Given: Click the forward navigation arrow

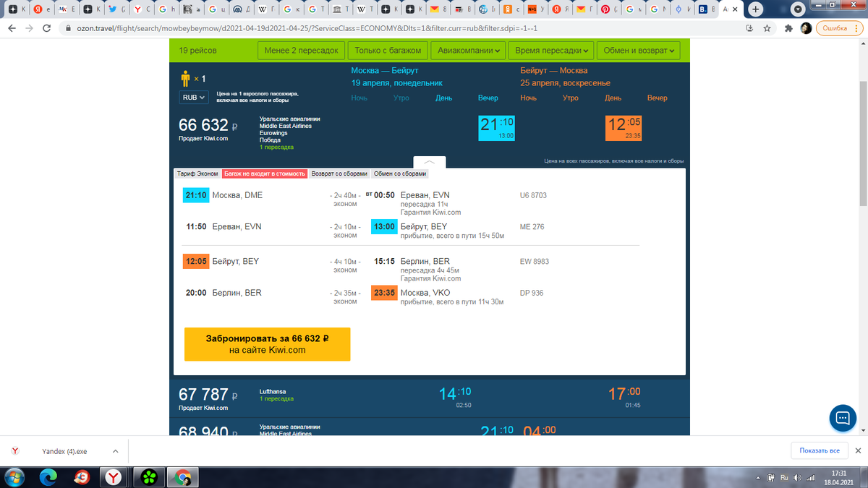Looking at the screenshot, I should pos(29,28).
